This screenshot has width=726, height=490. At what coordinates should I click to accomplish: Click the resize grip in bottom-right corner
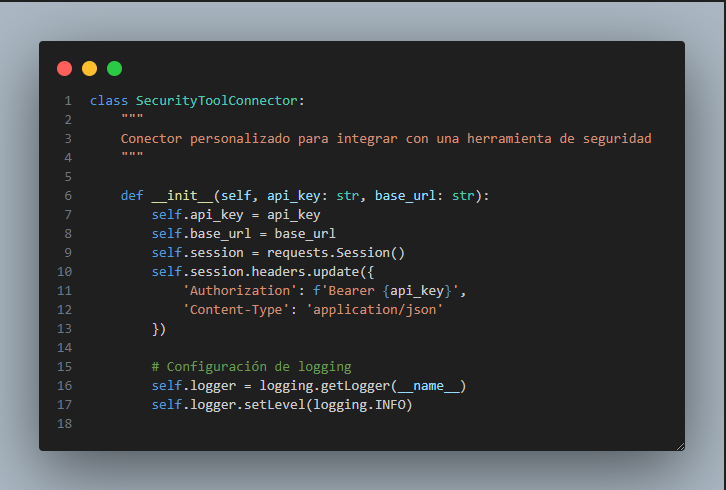[679, 445]
